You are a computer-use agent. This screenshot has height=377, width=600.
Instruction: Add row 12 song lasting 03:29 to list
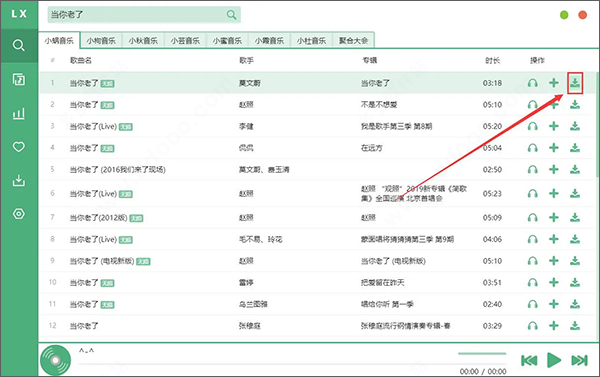(554, 326)
